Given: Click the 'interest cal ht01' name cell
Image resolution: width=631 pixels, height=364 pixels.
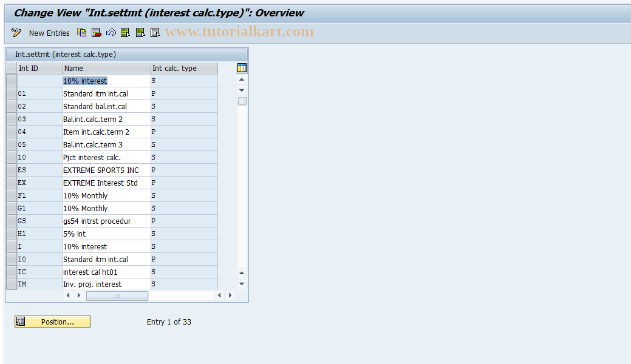Looking at the screenshot, I should pyautogui.click(x=107, y=272).
